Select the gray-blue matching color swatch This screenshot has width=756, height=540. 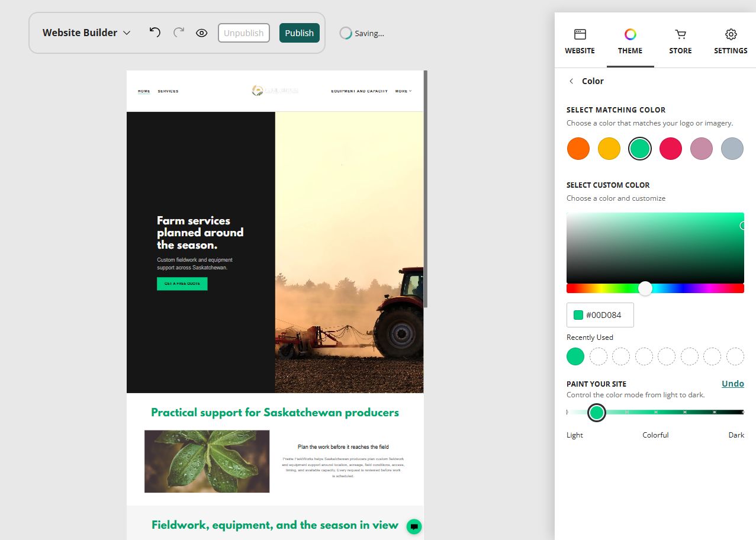pos(732,149)
